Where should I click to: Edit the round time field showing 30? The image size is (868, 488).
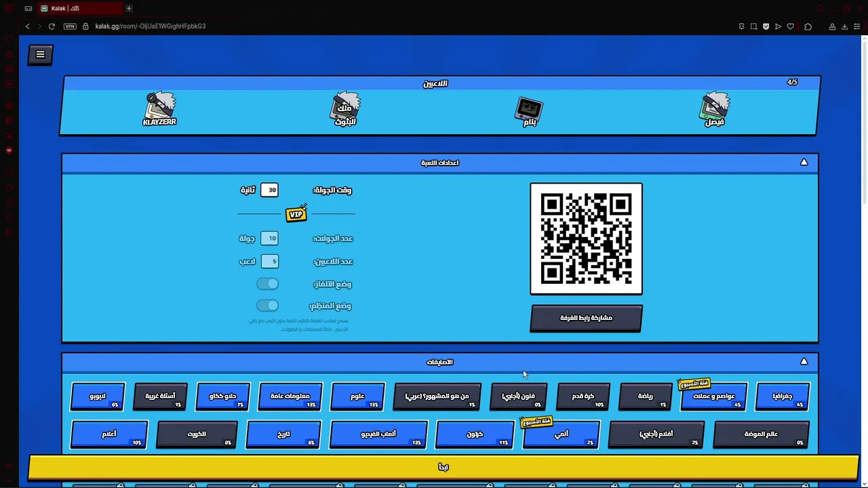pyautogui.click(x=269, y=190)
